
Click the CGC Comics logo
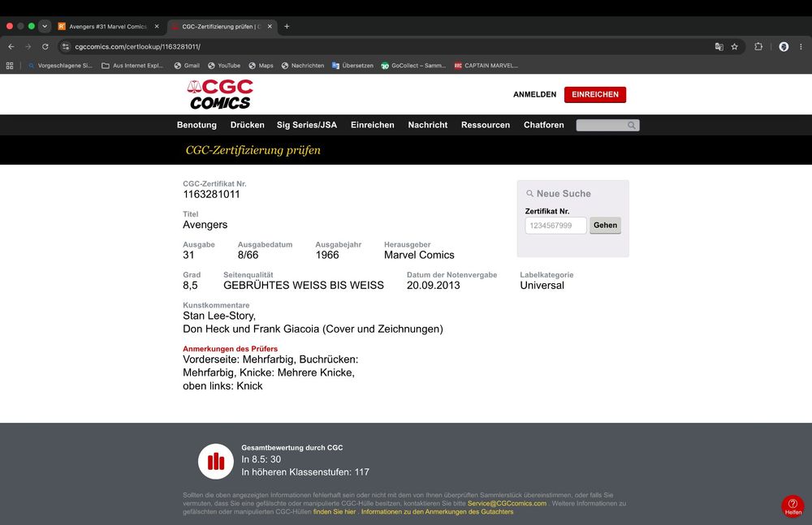pyautogui.click(x=220, y=94)
